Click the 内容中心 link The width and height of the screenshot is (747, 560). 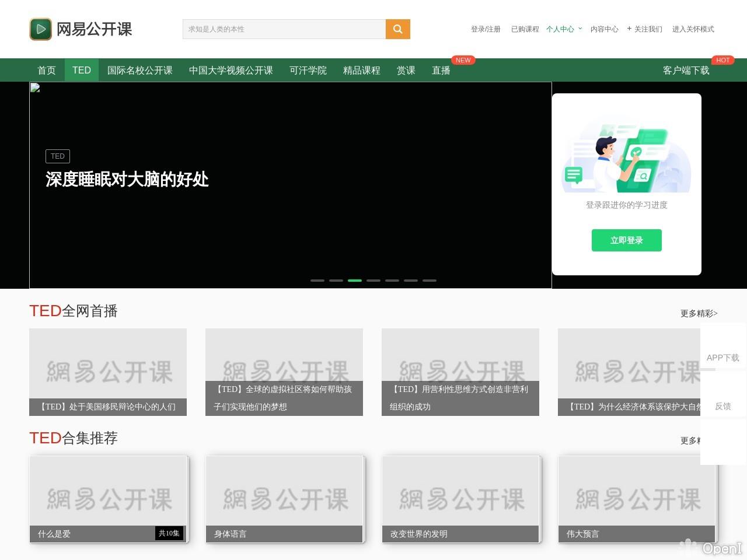coord(605,29)
